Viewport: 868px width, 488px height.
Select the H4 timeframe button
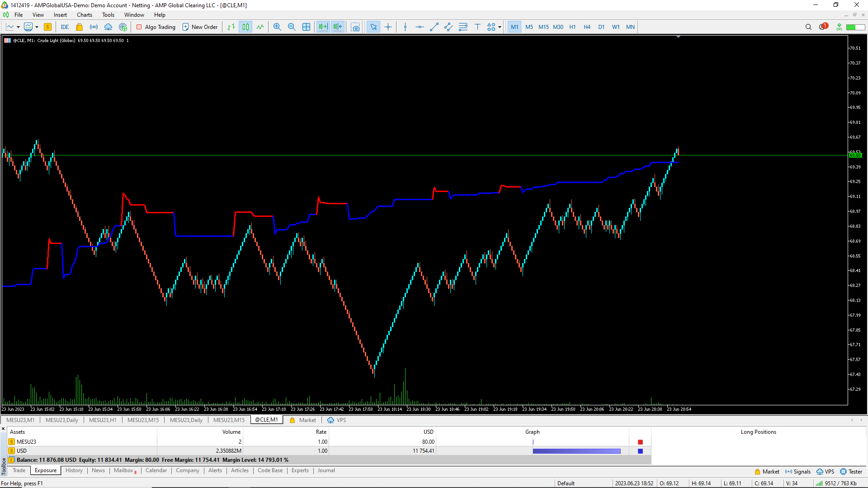pyautogui.click(x=587, y=27)
